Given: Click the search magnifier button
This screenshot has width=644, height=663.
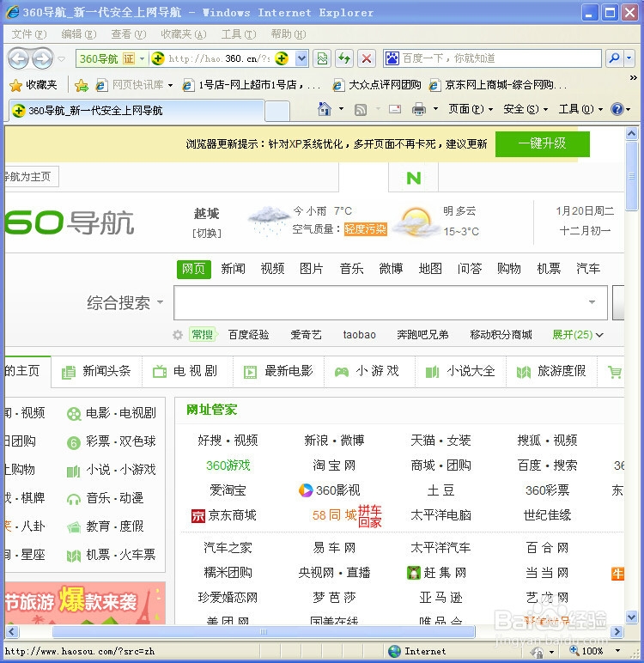Looking at the screenshot, I should [x=614, y=58].
